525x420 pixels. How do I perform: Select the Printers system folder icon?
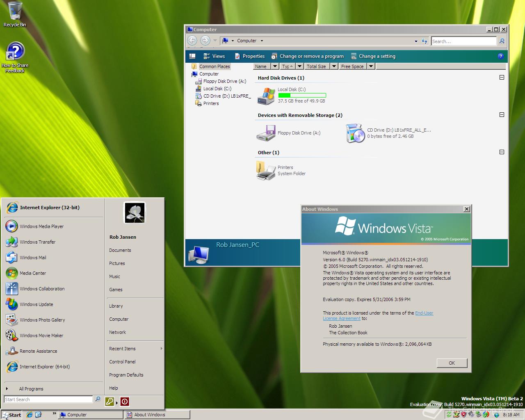tap(266, 171)
